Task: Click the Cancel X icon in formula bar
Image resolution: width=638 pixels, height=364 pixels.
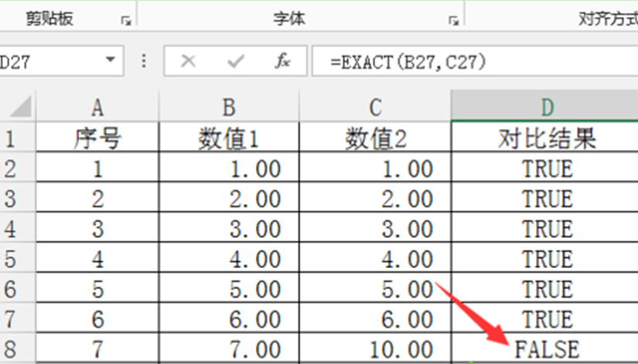Action: pyautogui.click(x=187, y=62)
